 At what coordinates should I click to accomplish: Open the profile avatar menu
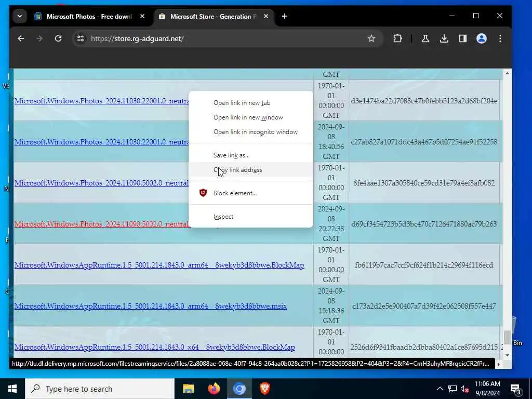pos(482,38)
